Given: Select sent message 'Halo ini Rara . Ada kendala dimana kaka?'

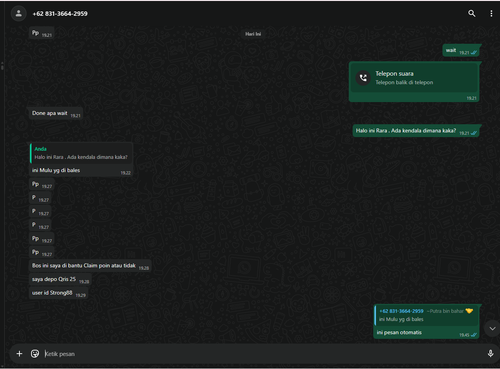Looking at the screenshot, I should coord(416,131).
